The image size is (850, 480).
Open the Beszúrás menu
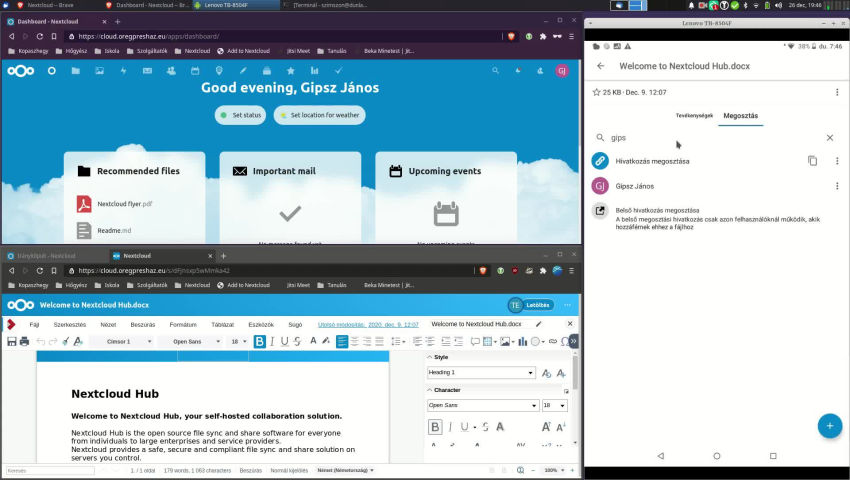(143, 324)
